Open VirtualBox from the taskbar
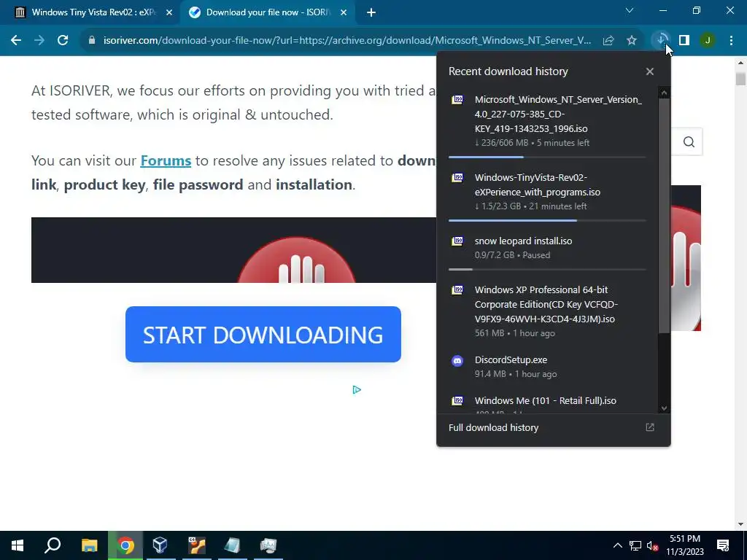Screen dimensions: 747x560 pos(160,545)
